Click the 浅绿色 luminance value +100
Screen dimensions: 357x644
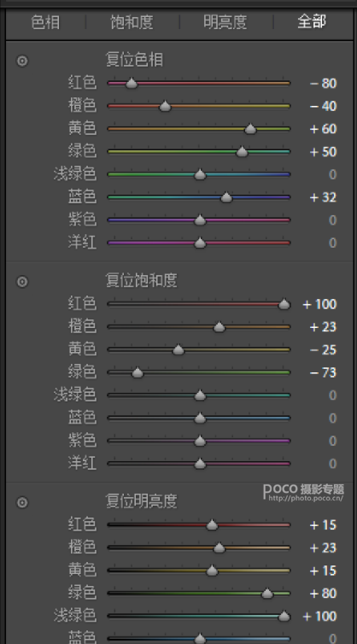tap(319, 616)
